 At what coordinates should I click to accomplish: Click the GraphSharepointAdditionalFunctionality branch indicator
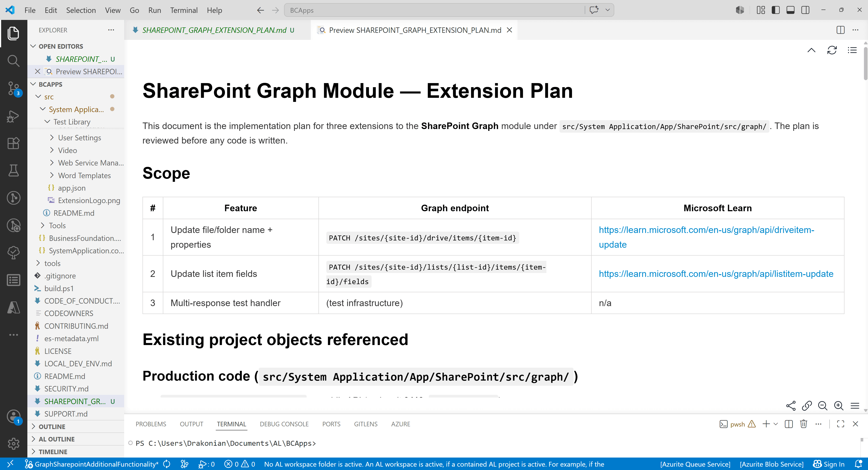92,464
